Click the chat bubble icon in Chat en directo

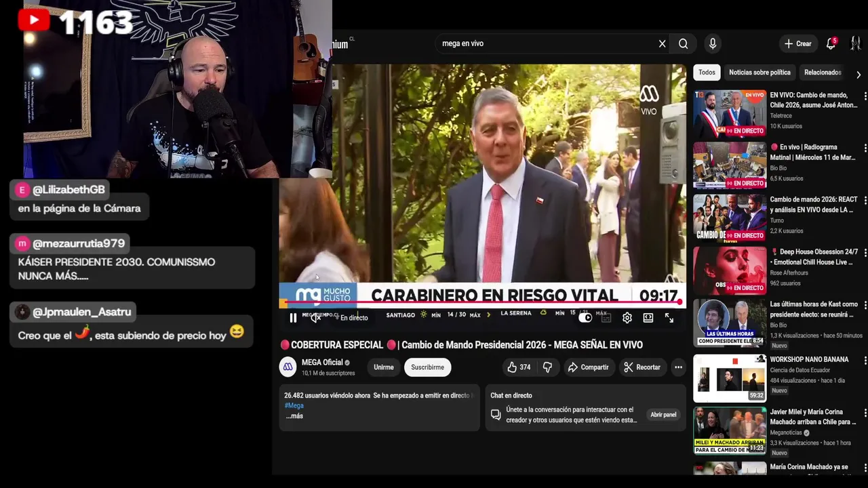[496, 415]
